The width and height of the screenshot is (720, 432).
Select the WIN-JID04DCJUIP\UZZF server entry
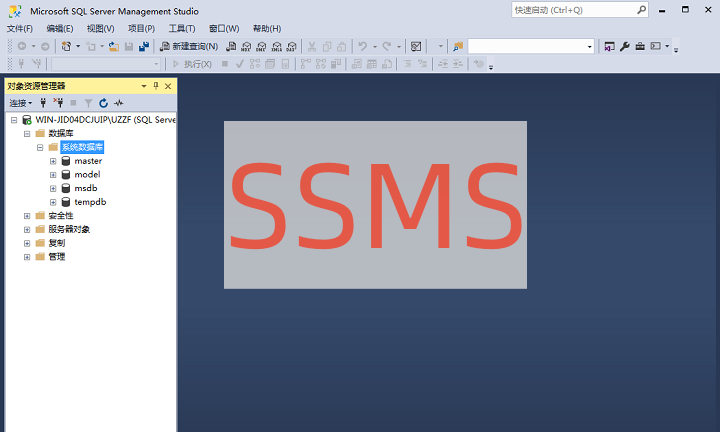(105, 120)
